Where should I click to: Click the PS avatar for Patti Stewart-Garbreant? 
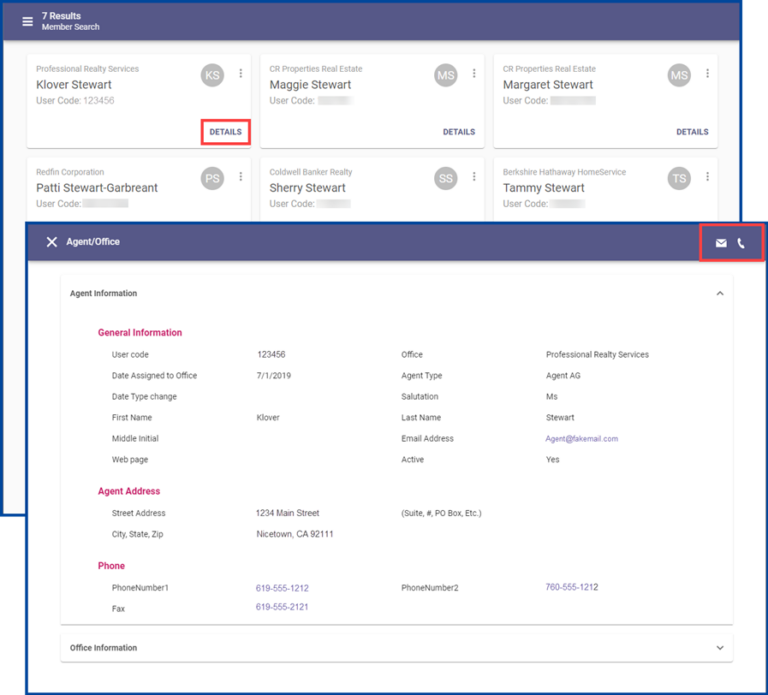pos(212,178)
